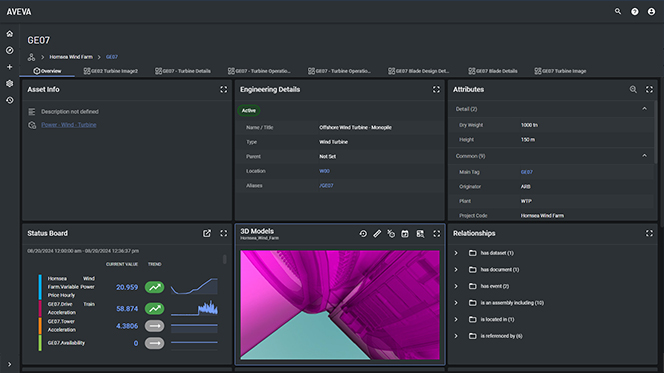Select the measure ruler tool in 3D Models
Viewport: 664px width, 373px height.
click(377, 234)
